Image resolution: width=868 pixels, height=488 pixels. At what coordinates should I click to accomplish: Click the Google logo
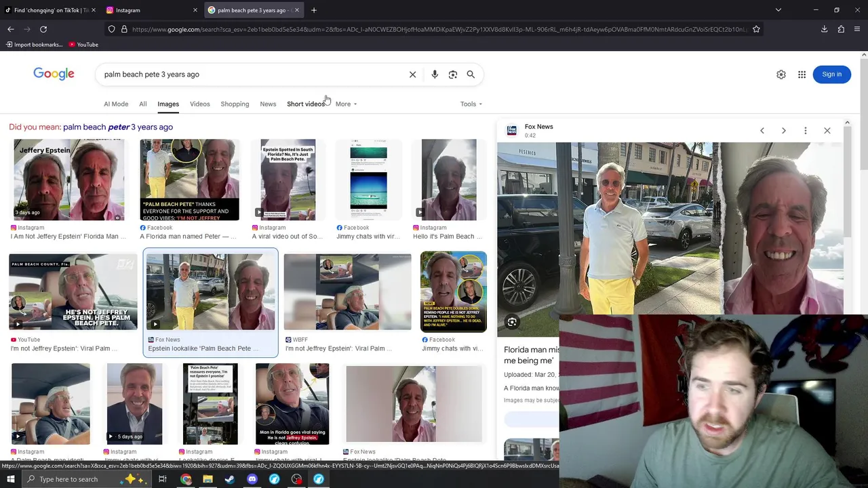(54, 74)
